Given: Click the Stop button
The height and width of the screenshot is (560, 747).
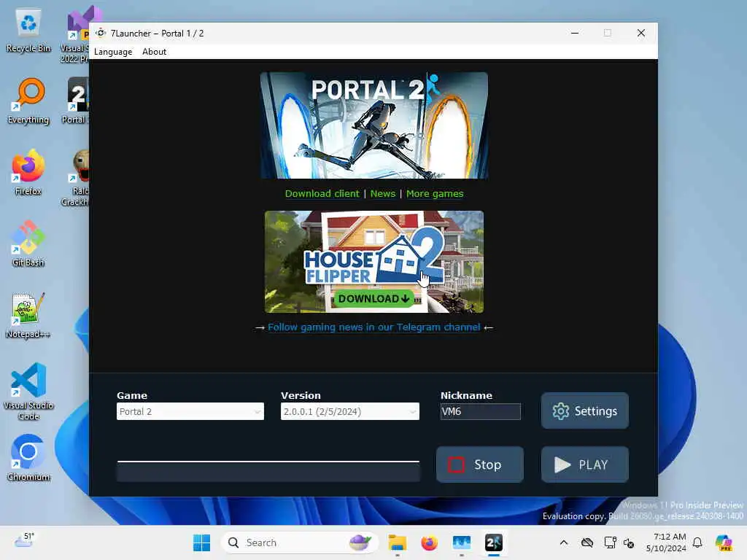Looking at the screenshot, I should tap(480, 464).
